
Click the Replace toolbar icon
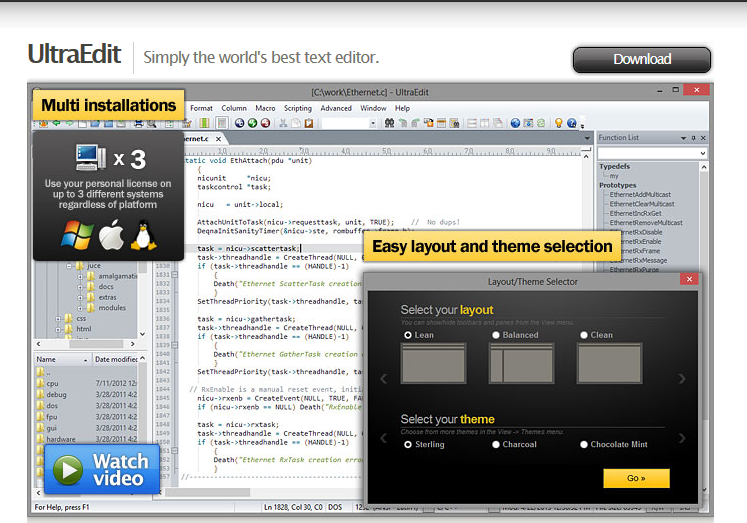click(428, 123)
